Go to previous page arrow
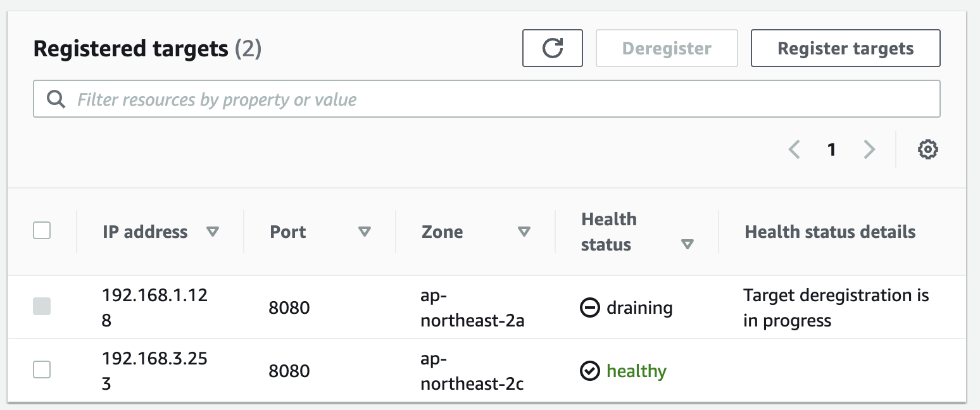 click(795, 150)
